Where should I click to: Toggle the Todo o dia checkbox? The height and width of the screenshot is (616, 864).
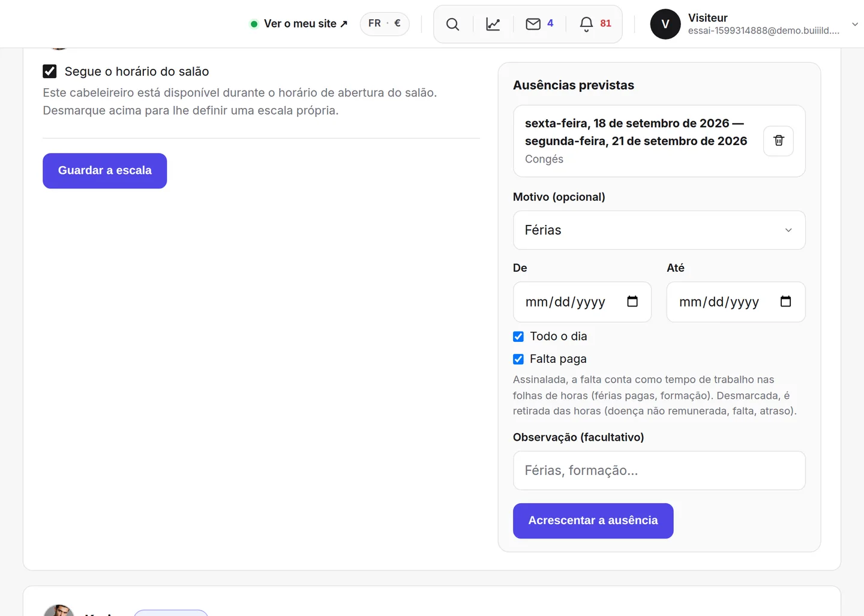tap(518, 336)
